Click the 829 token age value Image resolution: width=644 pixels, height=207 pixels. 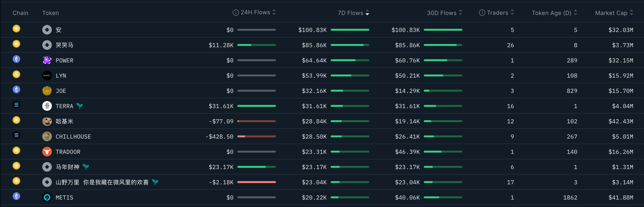(x=572, y=91)
